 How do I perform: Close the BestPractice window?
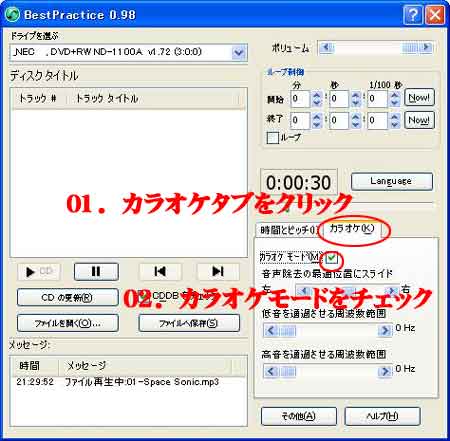coord(435,15)
